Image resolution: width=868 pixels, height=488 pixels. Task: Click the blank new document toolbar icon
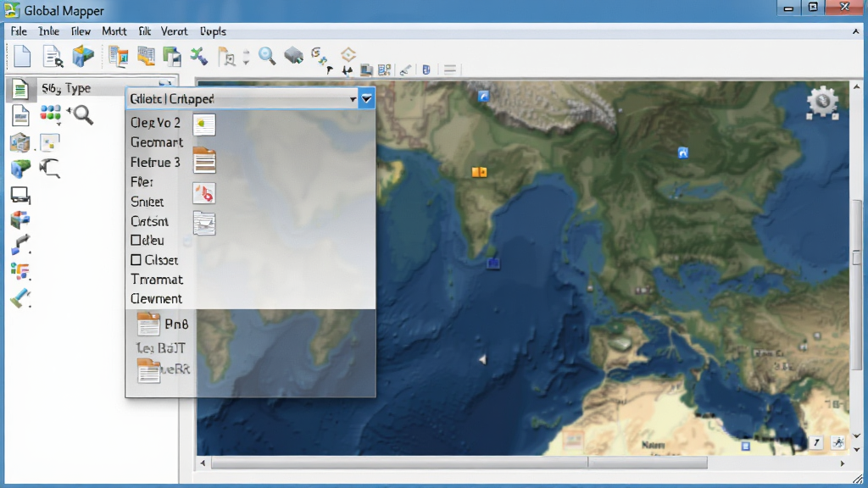coord(21,56)
